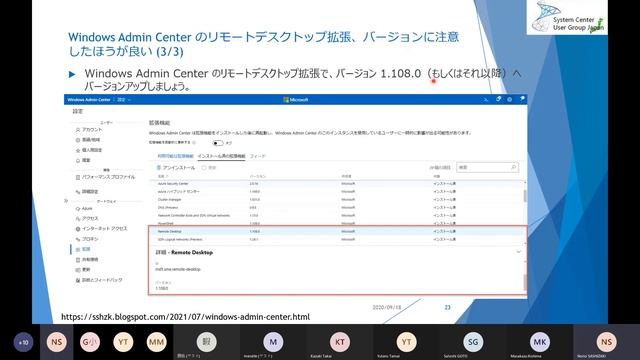This screenshot has height=360, width=640.
Task: Click the 更新 button beside アンインストール
Action: [x=209, y=168]
